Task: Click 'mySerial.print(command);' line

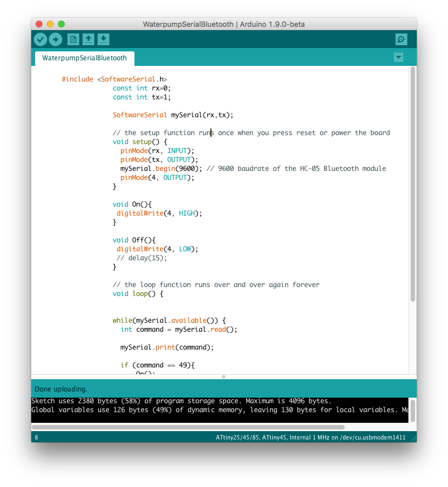Action: click(167, 347)
